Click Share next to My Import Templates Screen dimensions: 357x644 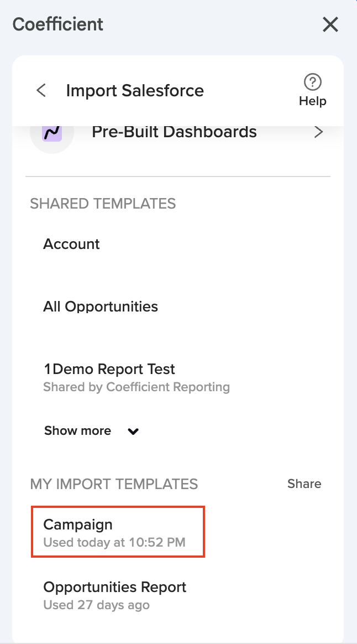[304, 484]
